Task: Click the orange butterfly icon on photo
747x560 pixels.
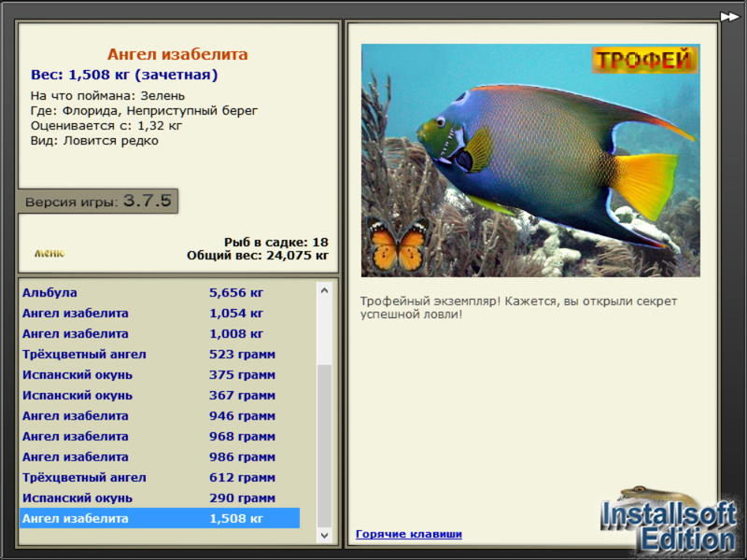Action: tap(399, 245)
